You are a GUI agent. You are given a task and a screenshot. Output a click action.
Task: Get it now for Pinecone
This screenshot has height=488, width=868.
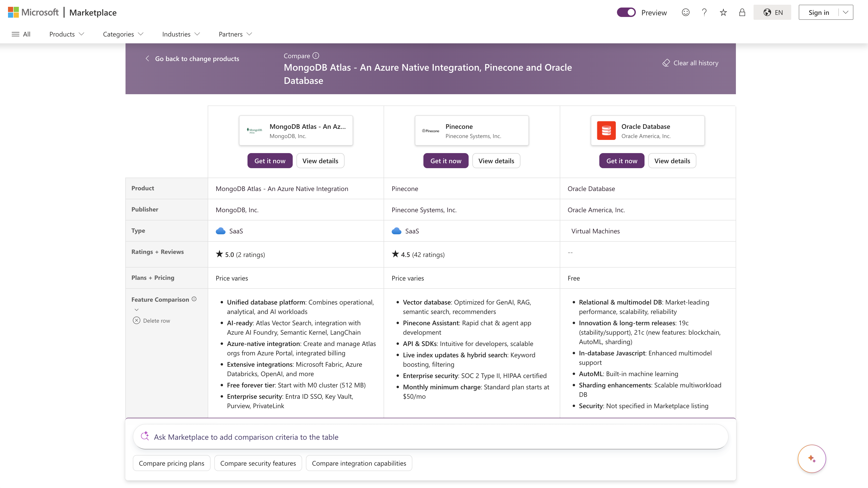pyautogui.click(x=446, y=161)
